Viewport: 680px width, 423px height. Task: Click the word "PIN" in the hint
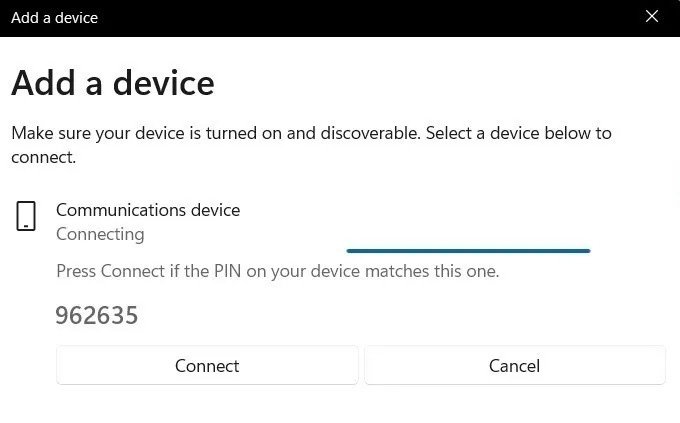click(227, 271)
